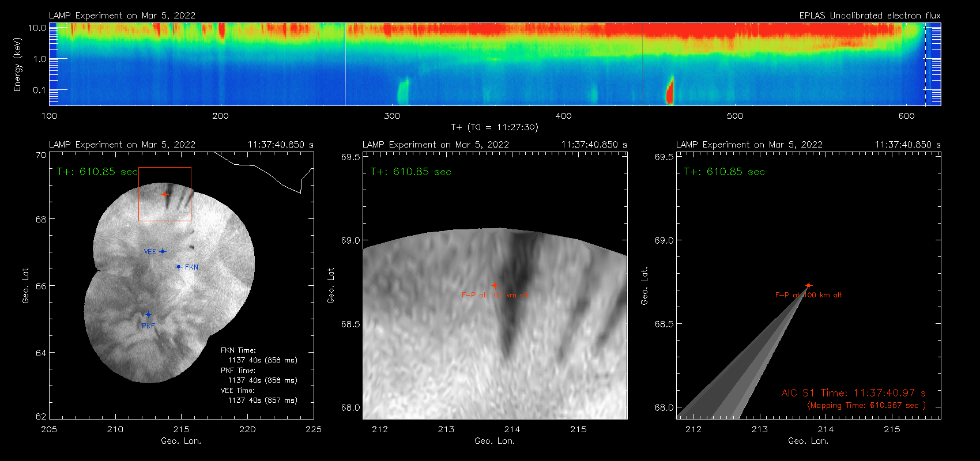
Task: Click '(Mapping Time: 610.967 sec )' text
Action: [x=866, y=406]
